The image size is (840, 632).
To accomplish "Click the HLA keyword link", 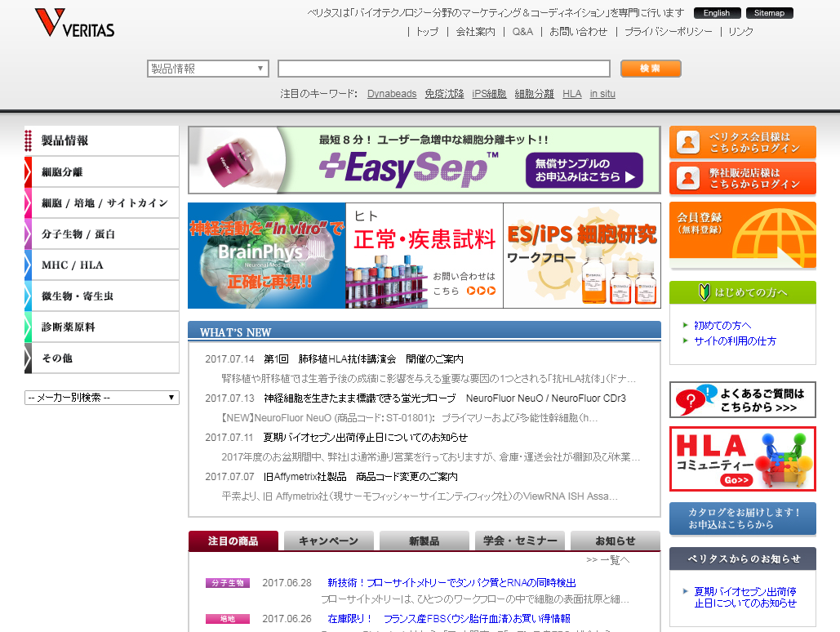I will click(x=571, y=94).
